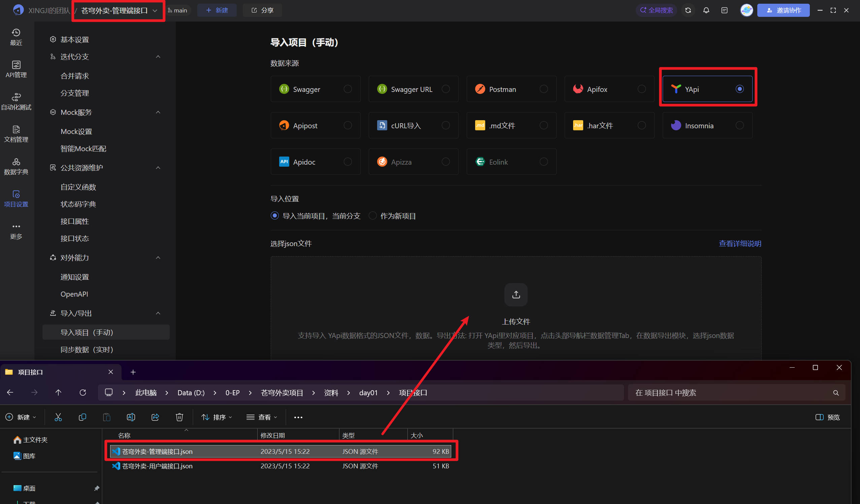The image size is (860, 504).
Task: Click the 在 项目接口 中搜索 field
Action: [x=736, y=393]
